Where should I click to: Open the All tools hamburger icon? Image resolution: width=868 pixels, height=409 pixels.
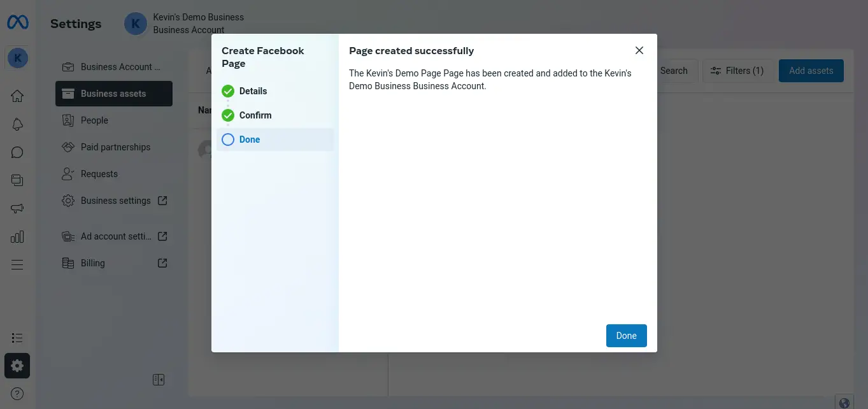[17, 264]
